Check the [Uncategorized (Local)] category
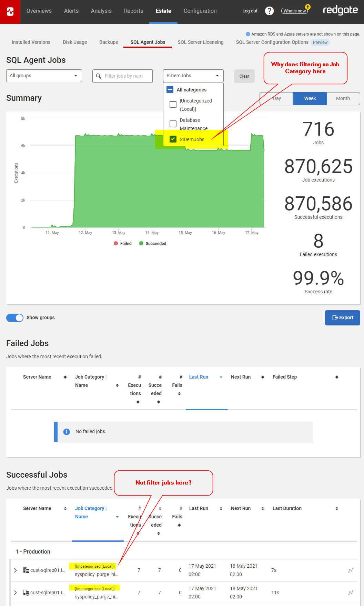 pyautogui.click(x=173, y=105)
